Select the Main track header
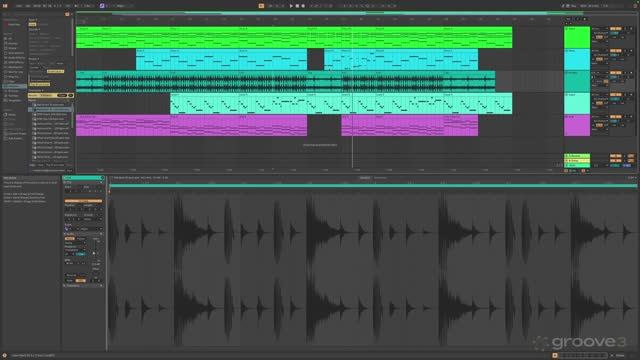Screen dimensions: 640x360 (x=577, y=166)
